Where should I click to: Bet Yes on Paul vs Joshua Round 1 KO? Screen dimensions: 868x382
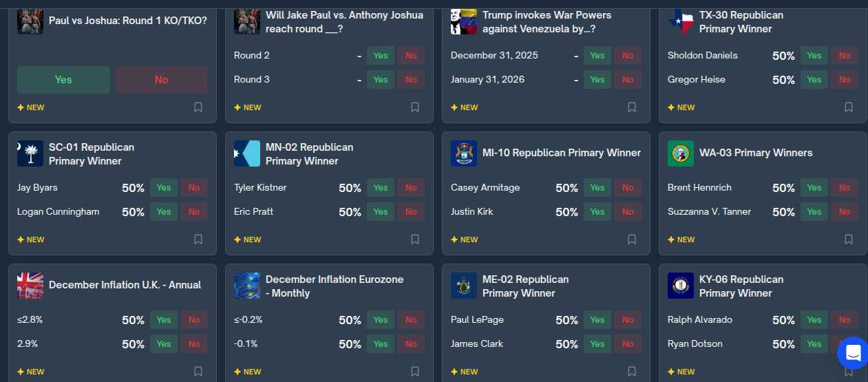pyautogui.click(x=63, y=80)
